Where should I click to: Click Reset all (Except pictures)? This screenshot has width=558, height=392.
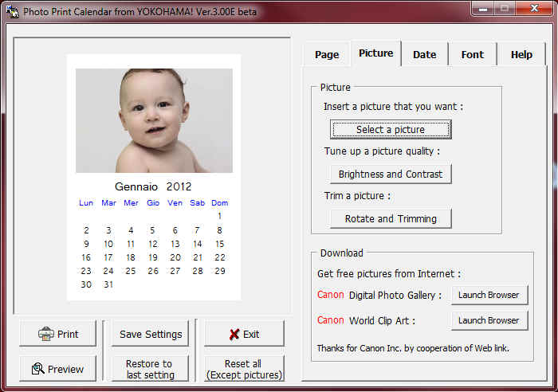pos(244,369)
